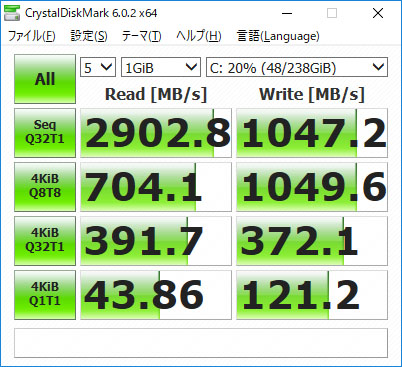402x367 pixels.
Task: Click the empty comment field at bottom
Action: 201,343
